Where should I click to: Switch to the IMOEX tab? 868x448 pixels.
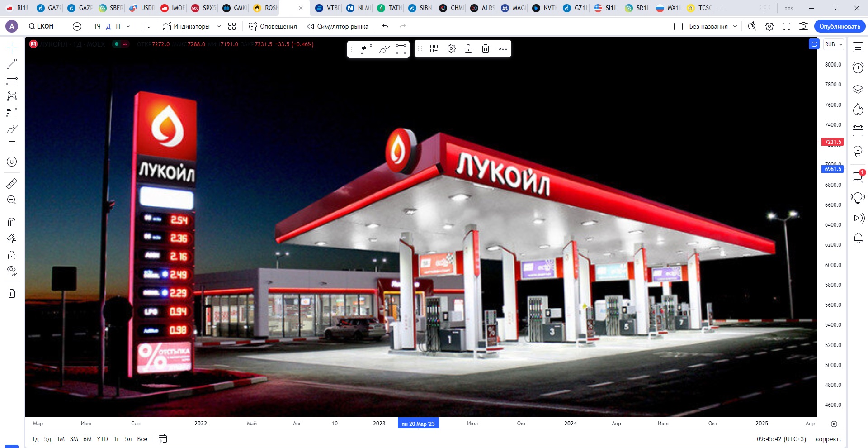pos(172,8)
